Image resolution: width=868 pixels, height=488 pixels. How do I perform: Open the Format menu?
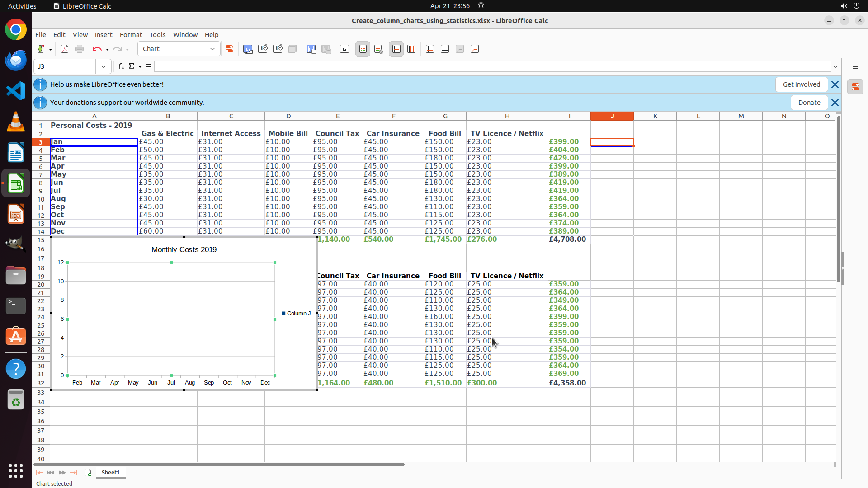131,35
